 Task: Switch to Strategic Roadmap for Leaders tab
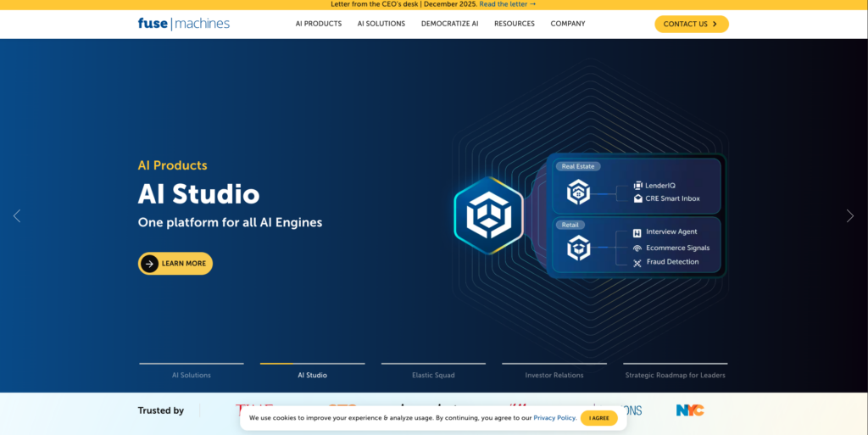676,376
